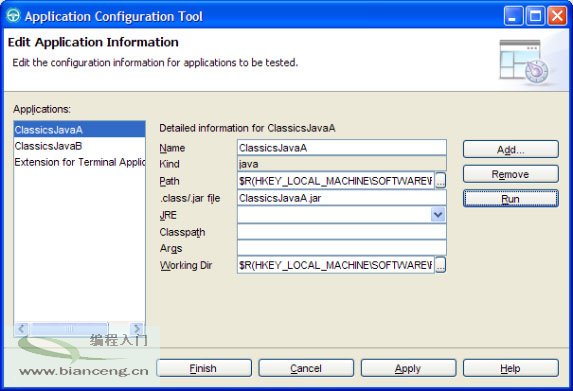
Task: Click the Applications list horizontal scrollbar thumb
Action: point(69,329)
